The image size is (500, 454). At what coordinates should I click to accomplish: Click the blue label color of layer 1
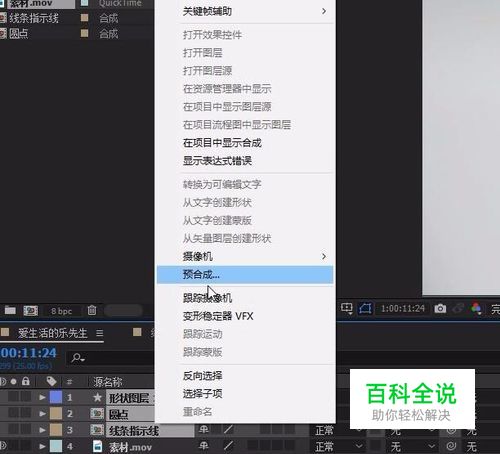[56, 397]
